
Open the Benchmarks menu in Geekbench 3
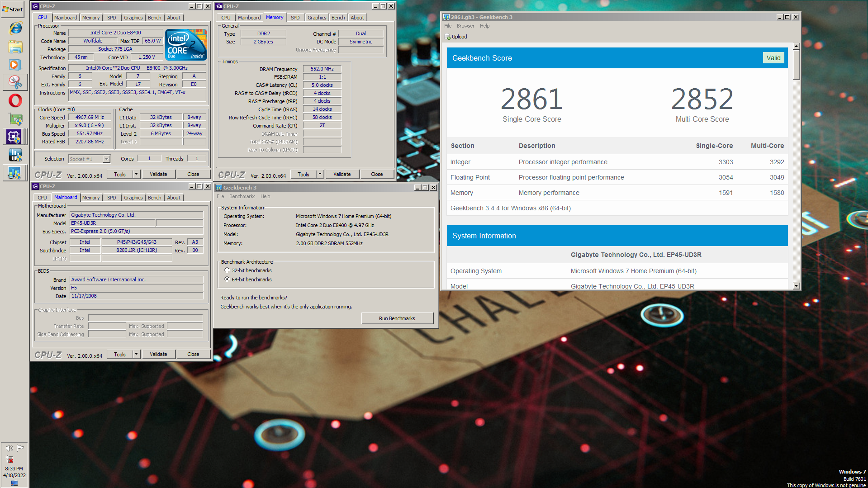click(x=242, y=196)
